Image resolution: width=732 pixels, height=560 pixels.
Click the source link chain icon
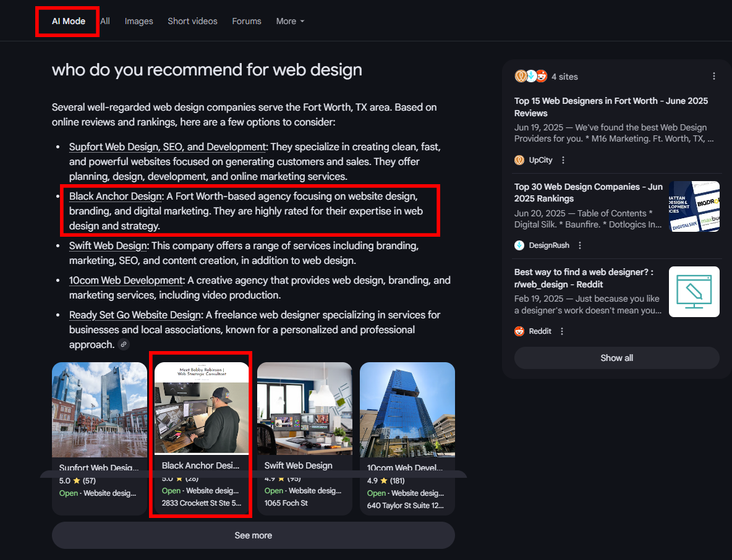tap(123, 344)
